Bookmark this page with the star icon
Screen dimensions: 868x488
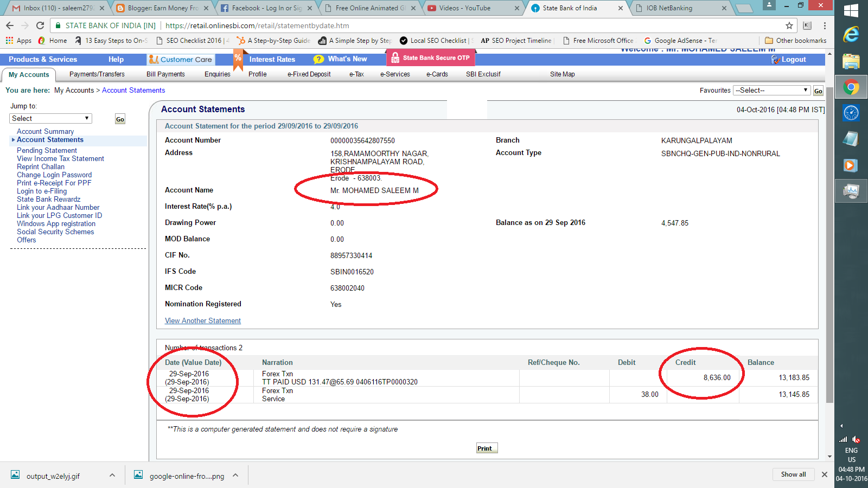point(789,25)
